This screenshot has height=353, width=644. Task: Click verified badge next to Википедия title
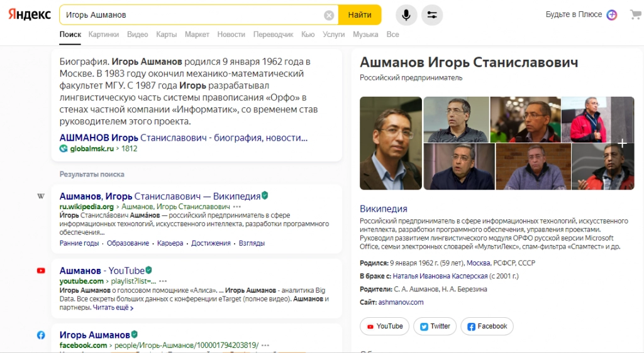point(265,195)
